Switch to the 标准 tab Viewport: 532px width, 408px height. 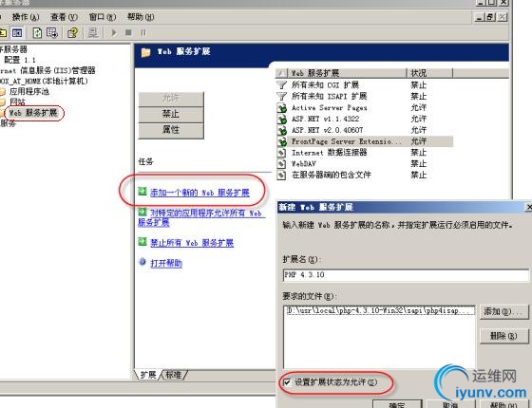173,375
